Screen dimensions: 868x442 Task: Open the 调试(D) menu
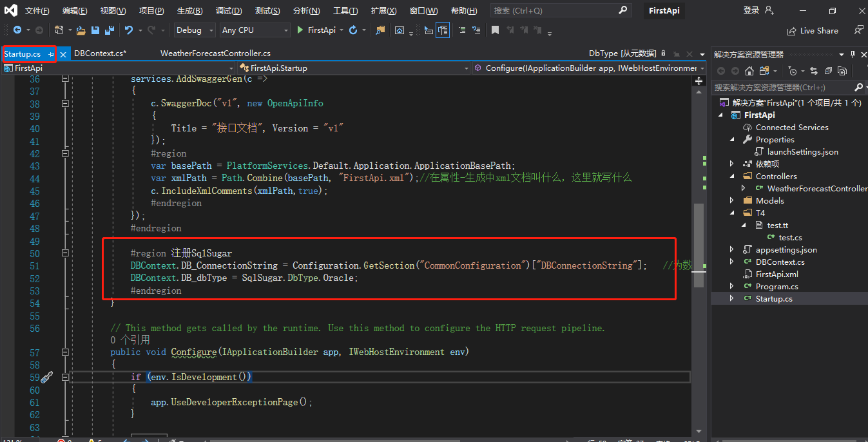click(x=229, y=11)
